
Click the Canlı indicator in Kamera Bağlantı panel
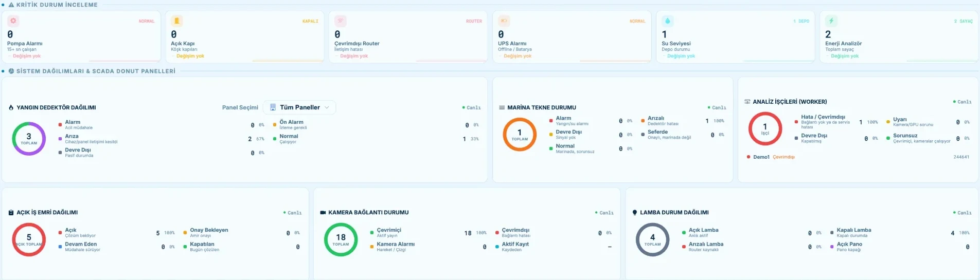[604, 213]
